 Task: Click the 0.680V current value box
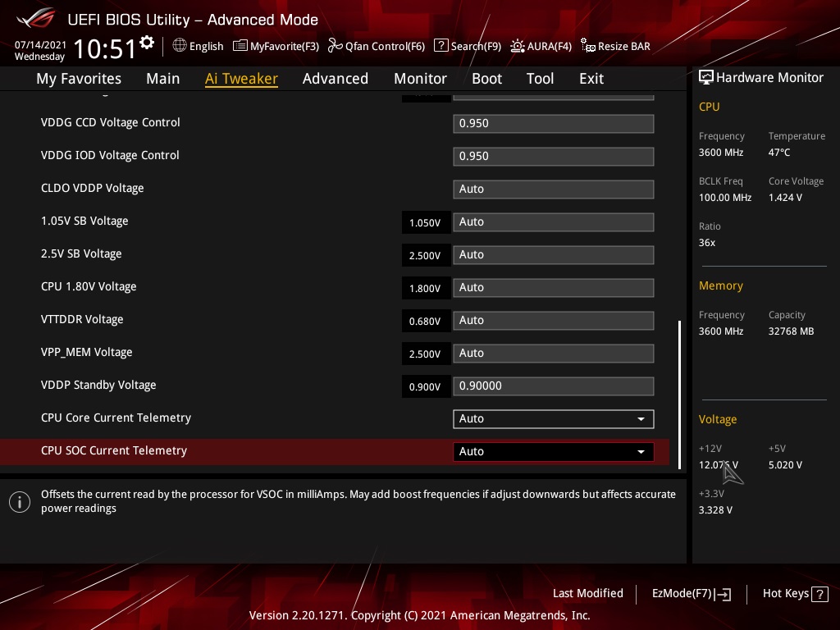click(x=426, y=321)
